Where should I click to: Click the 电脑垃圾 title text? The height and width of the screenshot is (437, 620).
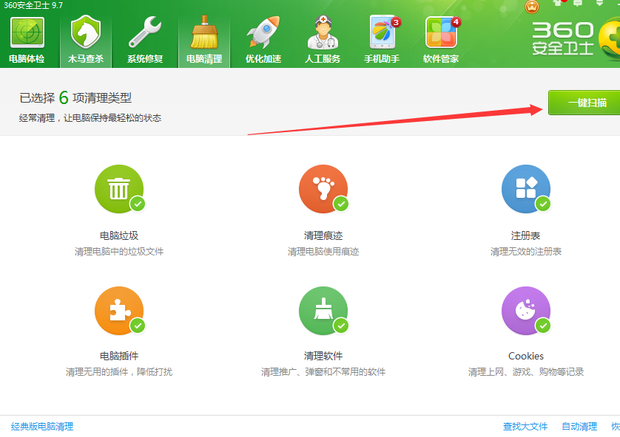(x=119, y=236)
